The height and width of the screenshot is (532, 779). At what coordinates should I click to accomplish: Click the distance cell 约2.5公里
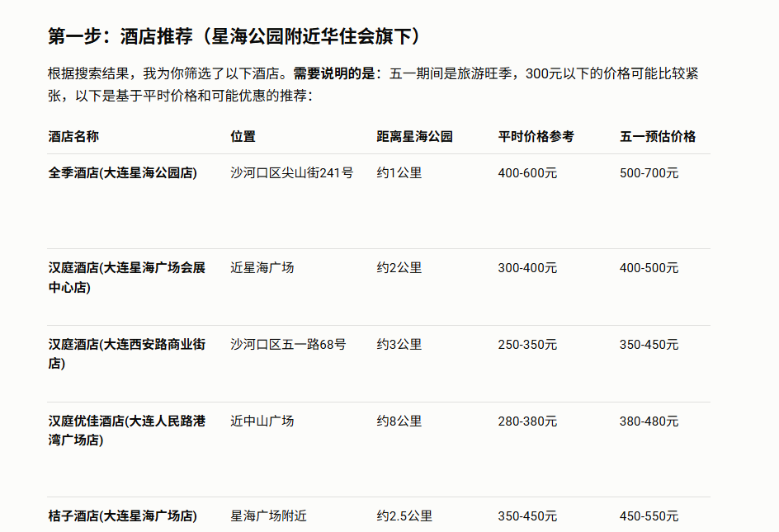tap(404, 516)
